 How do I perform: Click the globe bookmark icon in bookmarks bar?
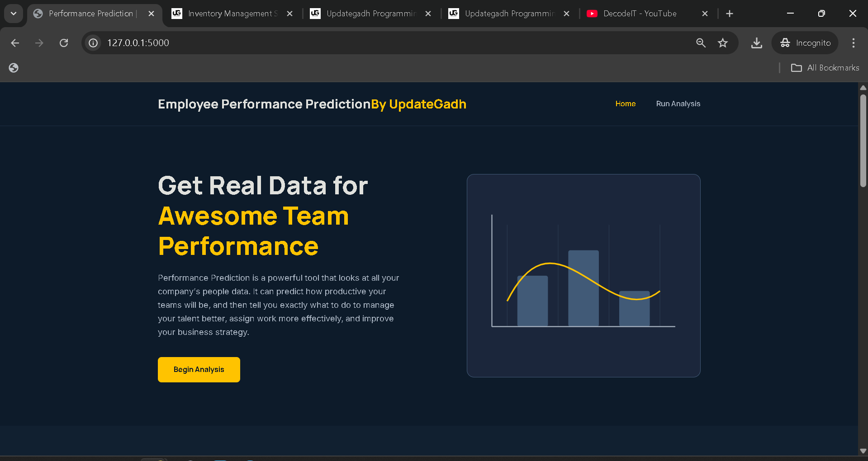14,68
